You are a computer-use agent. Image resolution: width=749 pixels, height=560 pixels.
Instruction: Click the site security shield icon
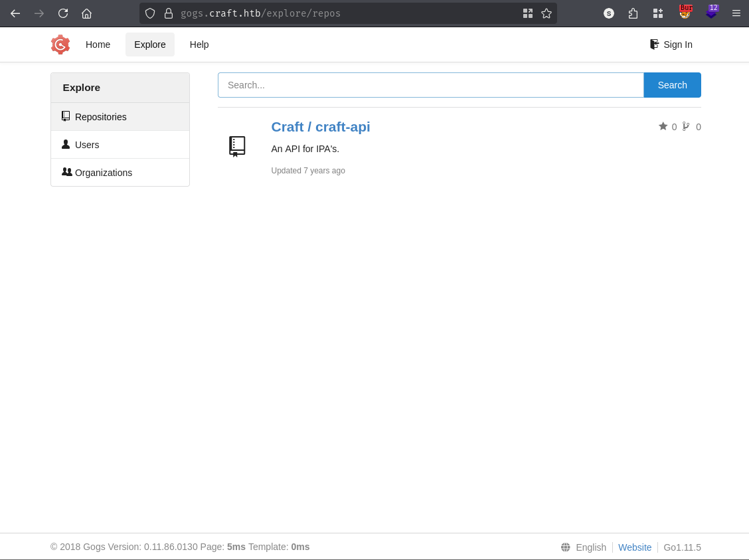tap(150, 13)
